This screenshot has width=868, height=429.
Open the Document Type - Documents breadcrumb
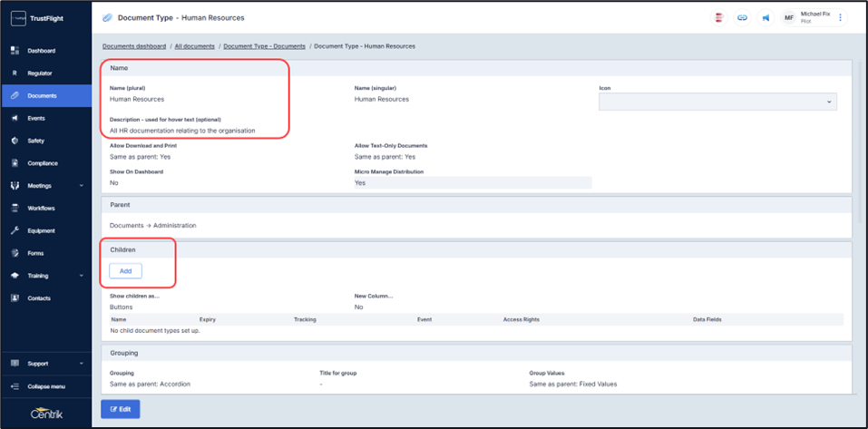[x=265, y=46]
